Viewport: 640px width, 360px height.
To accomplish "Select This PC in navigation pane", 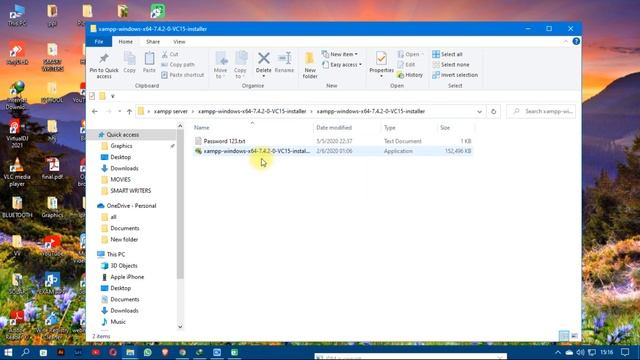I will 116,254.
